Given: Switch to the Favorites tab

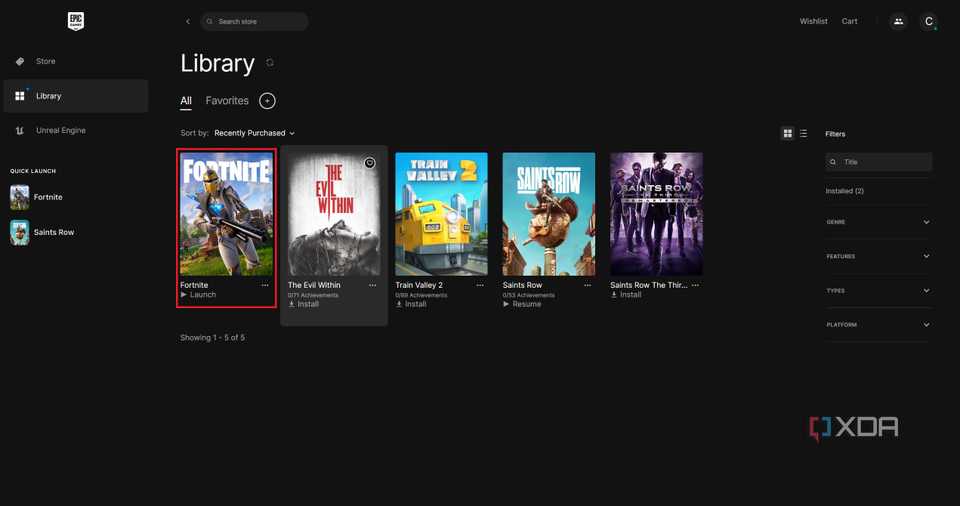Looking at the screenshot, I should pyautogui.click(x=227, y=100).
